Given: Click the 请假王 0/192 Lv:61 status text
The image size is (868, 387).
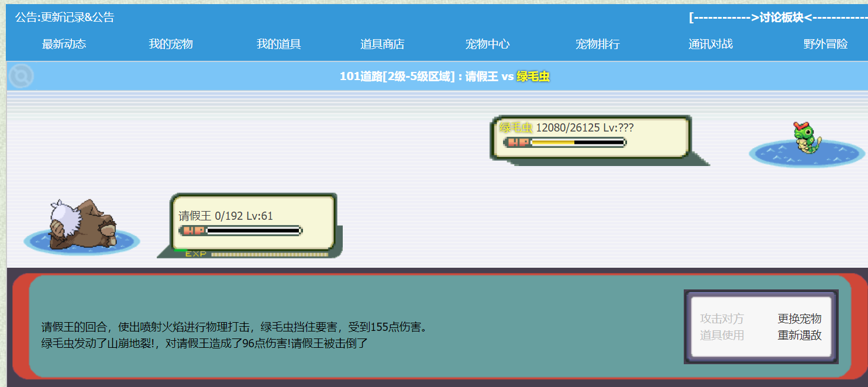Looking at the screenshot, I should 226,216.
